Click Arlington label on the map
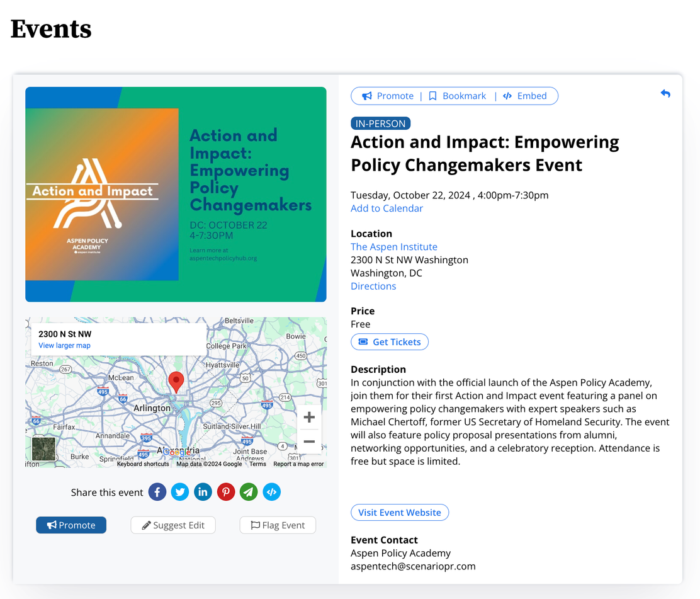 [152, 408]
